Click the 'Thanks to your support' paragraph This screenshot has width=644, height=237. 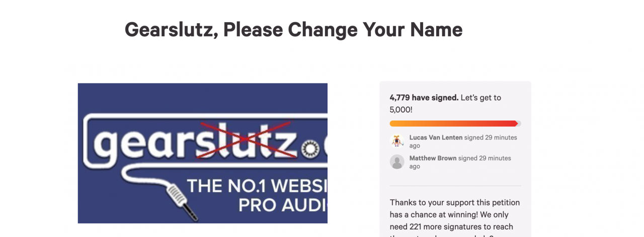454,203
